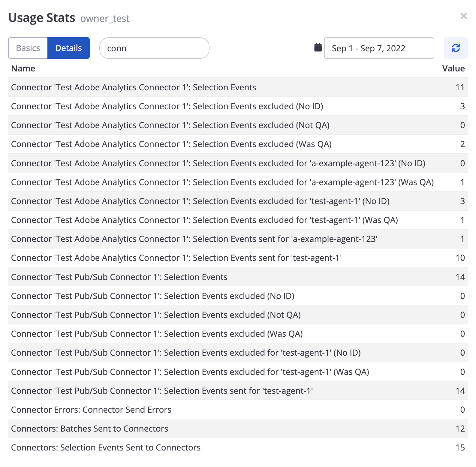
Task: Click the refresh stats icon button
Action: point(456,48)
